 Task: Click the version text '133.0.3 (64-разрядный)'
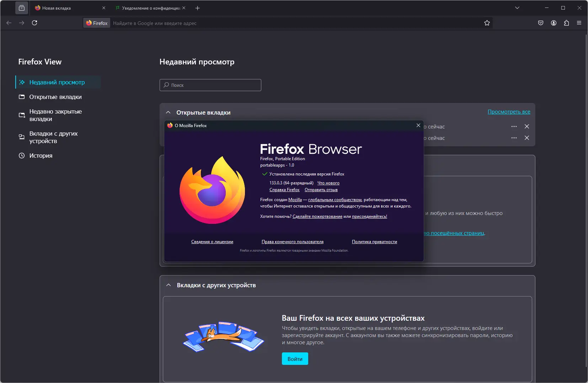pyautogui.click(x=292, y=183)
